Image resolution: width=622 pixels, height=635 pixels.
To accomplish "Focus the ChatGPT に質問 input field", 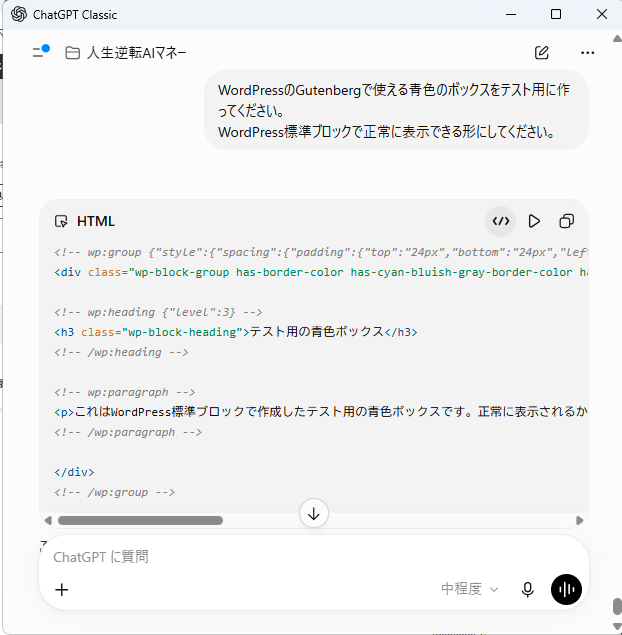I will [x=314, y=557].
